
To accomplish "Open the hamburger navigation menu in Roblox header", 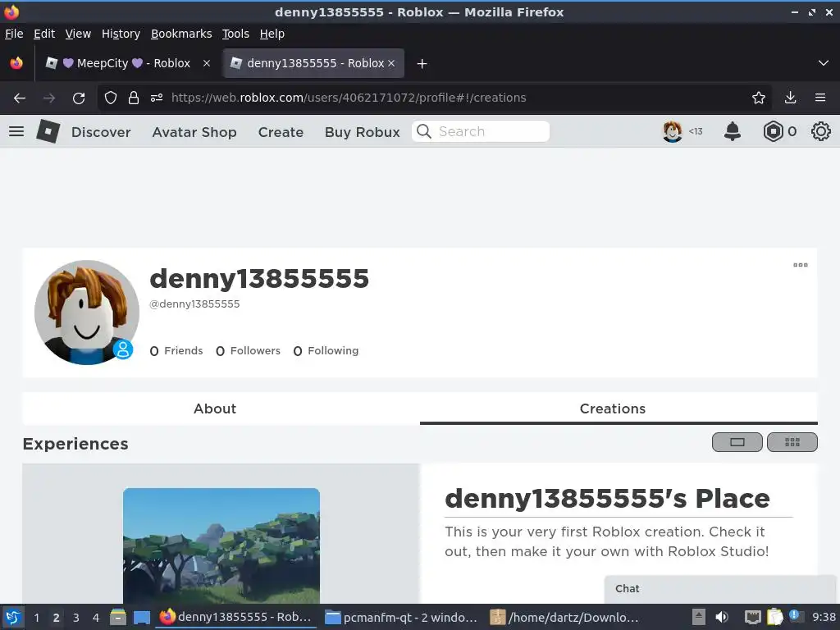I will (16, 131).
